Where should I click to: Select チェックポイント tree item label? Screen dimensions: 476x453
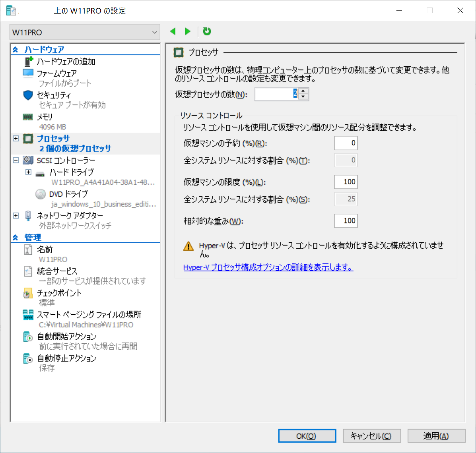pyautogui.click(x=59, y=293)
